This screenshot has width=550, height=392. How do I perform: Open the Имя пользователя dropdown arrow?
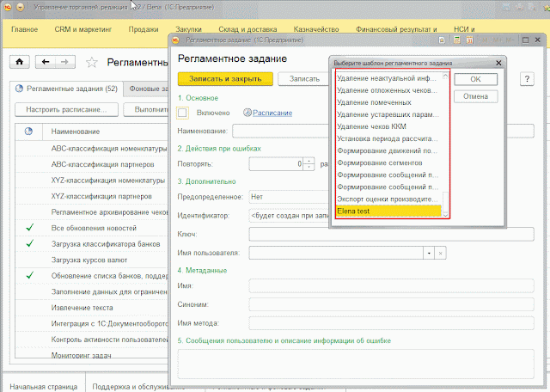coord(429,253)
